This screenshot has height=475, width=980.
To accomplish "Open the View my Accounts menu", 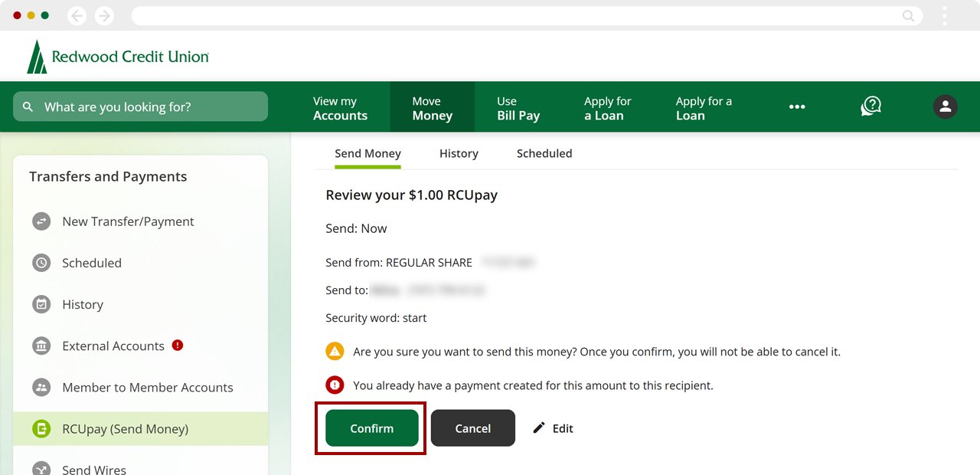I will (340, 108).
